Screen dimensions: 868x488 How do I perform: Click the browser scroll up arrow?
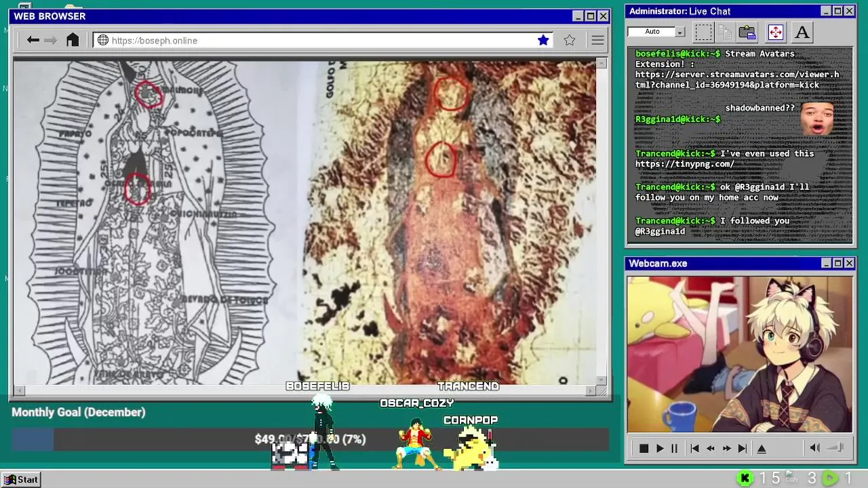coord(601,63)
